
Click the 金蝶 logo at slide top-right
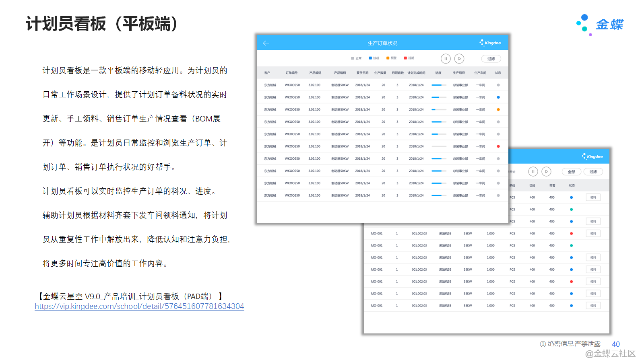pos(600,25)
